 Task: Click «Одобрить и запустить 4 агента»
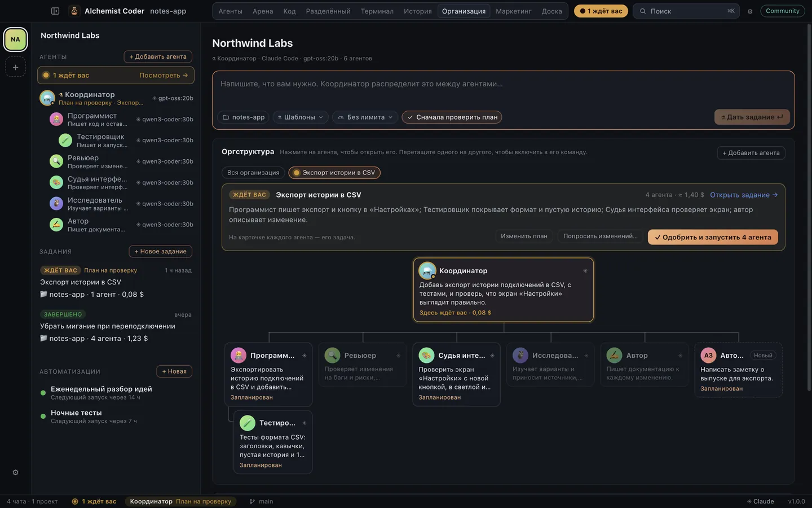[x=713, y=237]
